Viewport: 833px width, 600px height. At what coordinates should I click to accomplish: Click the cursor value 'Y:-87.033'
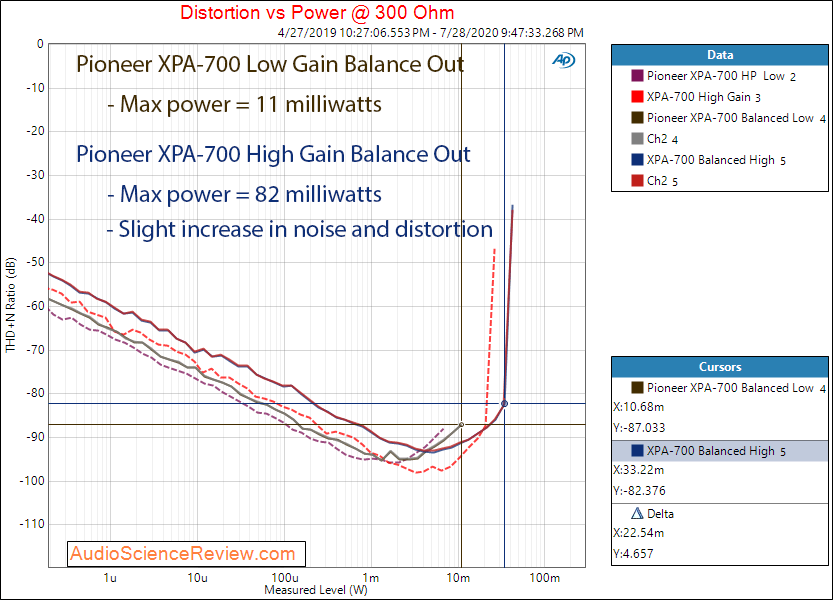pos(639,428)
